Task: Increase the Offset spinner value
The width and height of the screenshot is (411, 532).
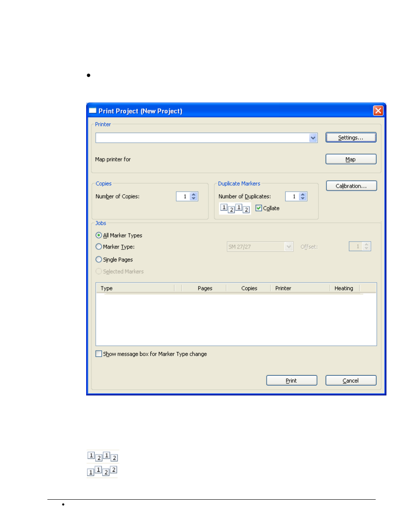Action: click(x=367, y=244)
